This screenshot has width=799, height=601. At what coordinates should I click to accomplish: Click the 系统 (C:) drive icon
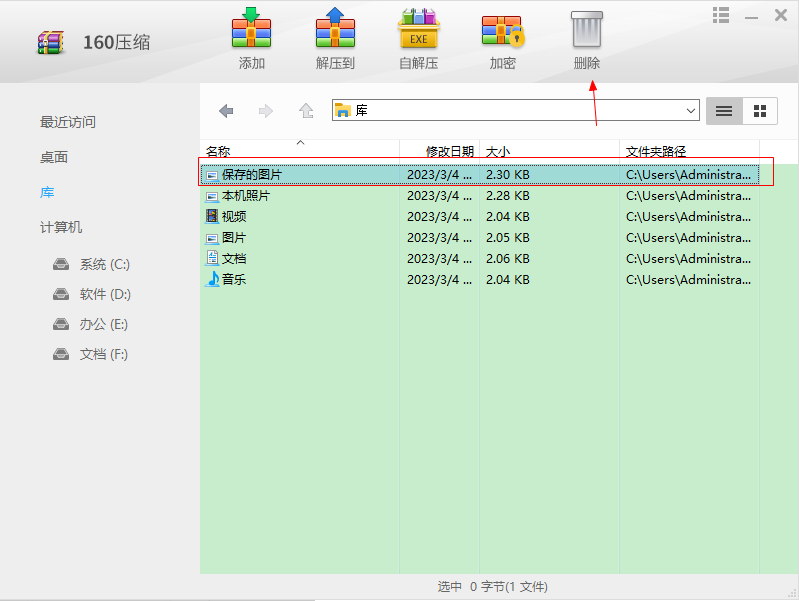point(61,264)
